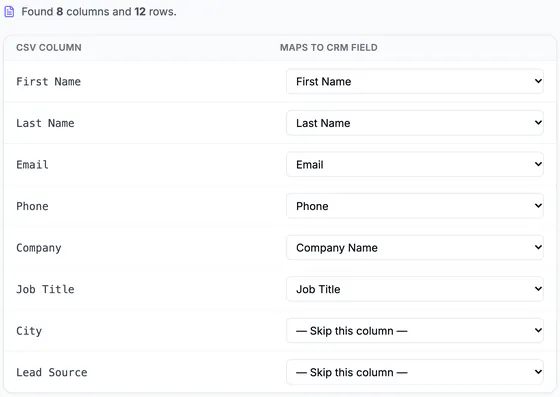
Task: Select the 'Job Title' CSV column label
Action: coord(45,289)
